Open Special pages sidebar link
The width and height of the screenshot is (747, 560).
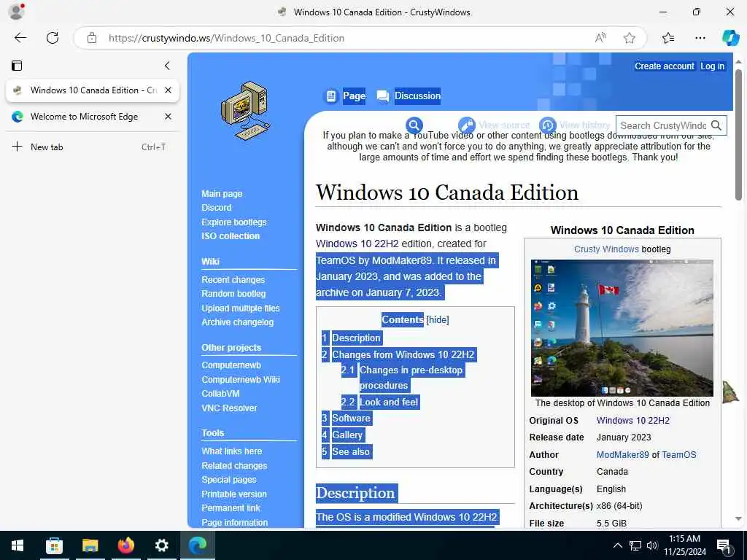click(x=228, y=480)
